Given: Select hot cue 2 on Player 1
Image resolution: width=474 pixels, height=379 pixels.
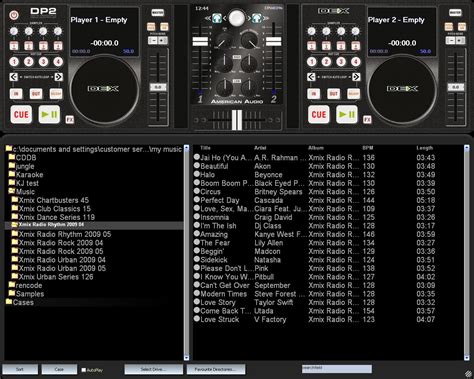Looking at the screenshot, I should tap(29, 62).
